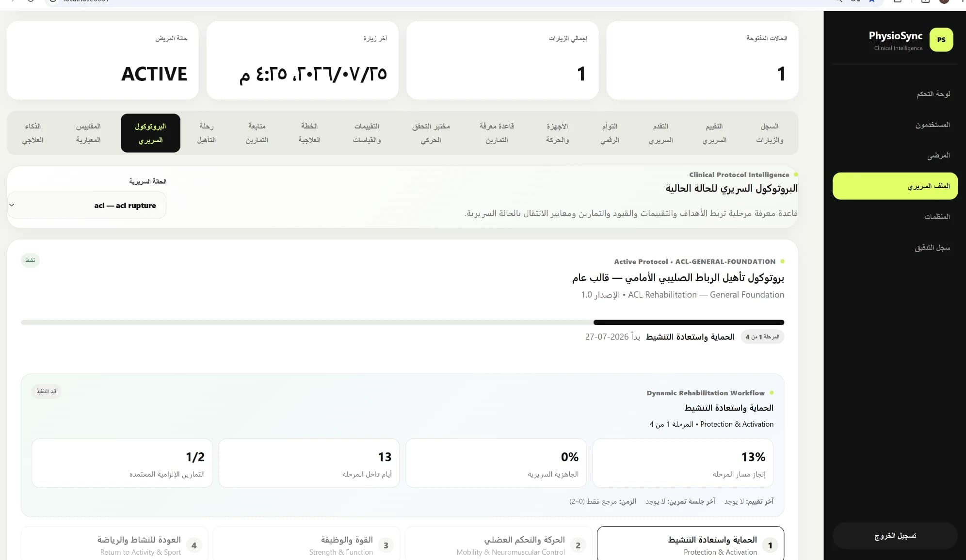
Task: Click the 0% الجاهزية السريرية card
Action: [x=496, y=463]
